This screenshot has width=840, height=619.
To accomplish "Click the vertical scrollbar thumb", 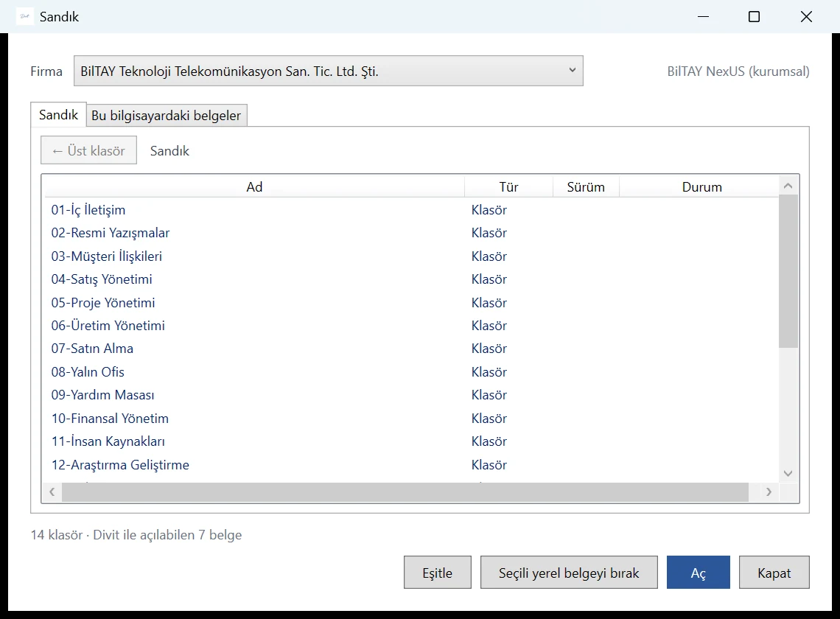I will pos(788,271).
